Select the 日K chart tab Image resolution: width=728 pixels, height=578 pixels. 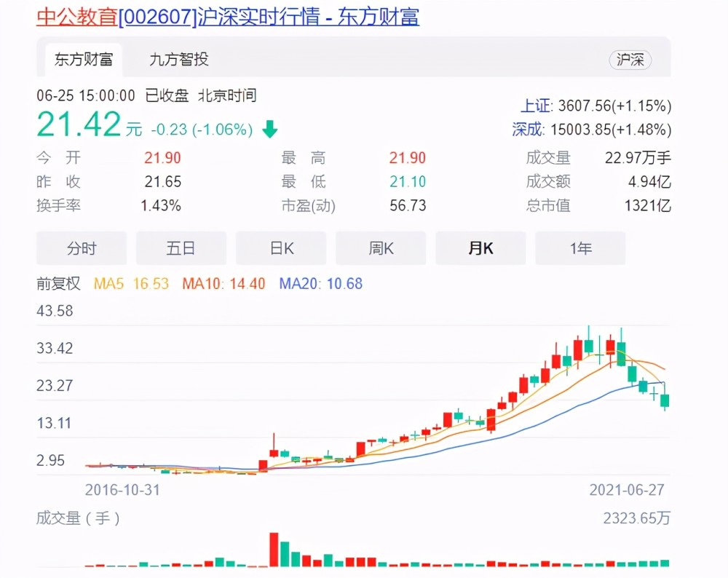point(281,248)
